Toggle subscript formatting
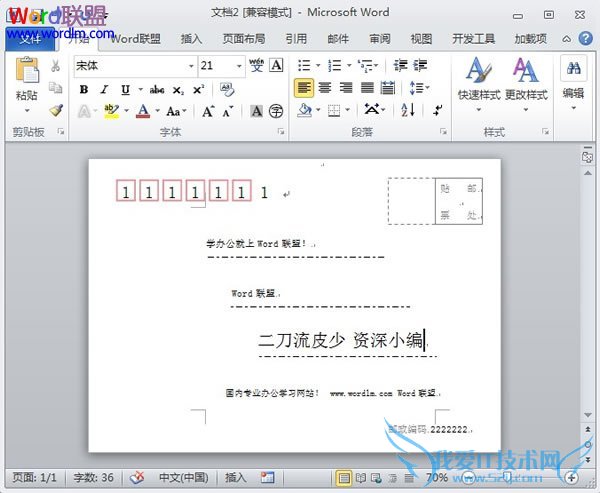Viewport: 600px width, 493px height. 178,90
